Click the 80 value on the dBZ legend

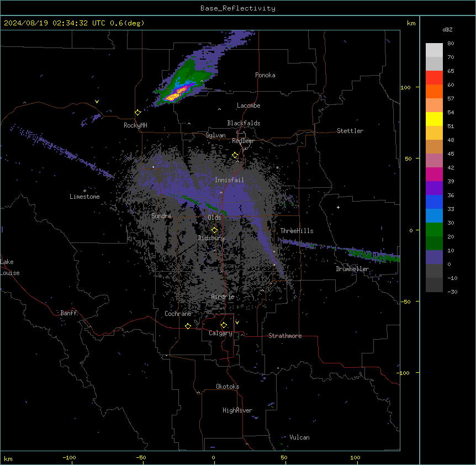click(451, 44)
